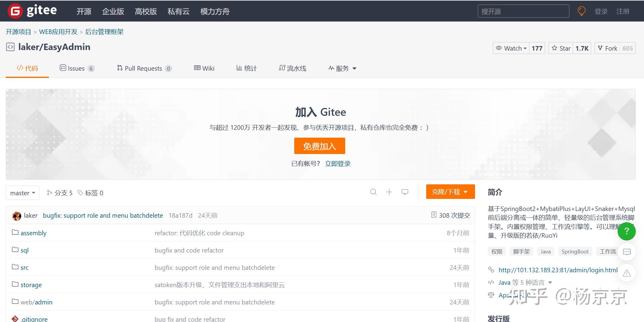The image size is (644, 322).
Task: Click the plus icon to create a new file
Action: tap(389, 192)
